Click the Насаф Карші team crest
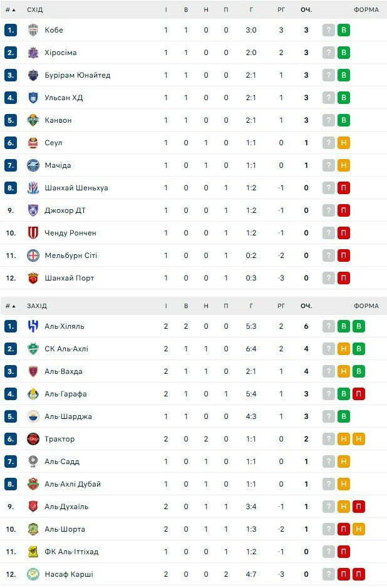The image size is (387, 588). (33, 574)
